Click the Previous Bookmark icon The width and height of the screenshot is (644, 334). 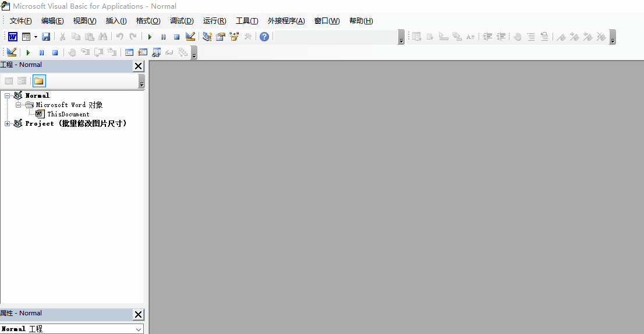(x=588, y=37)
